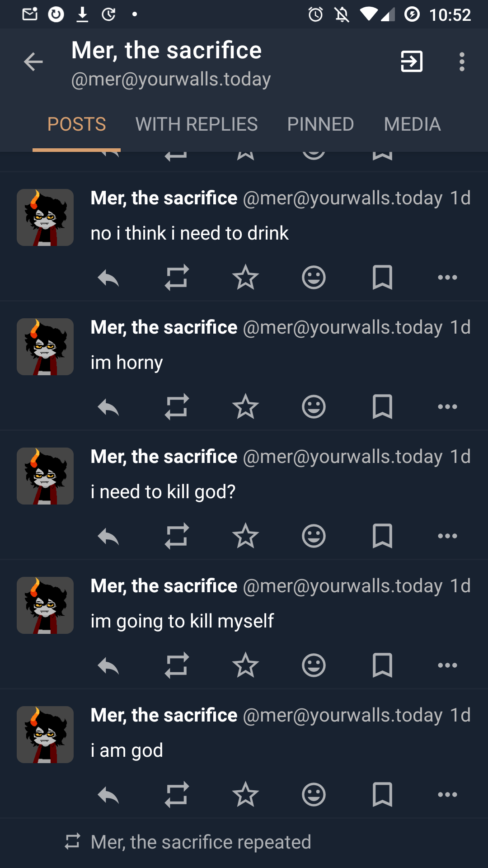Boost the "i need to kill god?" post
The image size is (488, 868).
[177, 536]
